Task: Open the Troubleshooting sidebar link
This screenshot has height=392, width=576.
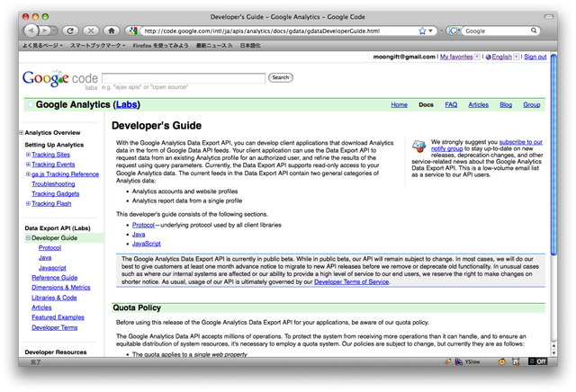Action: point(53,184)
